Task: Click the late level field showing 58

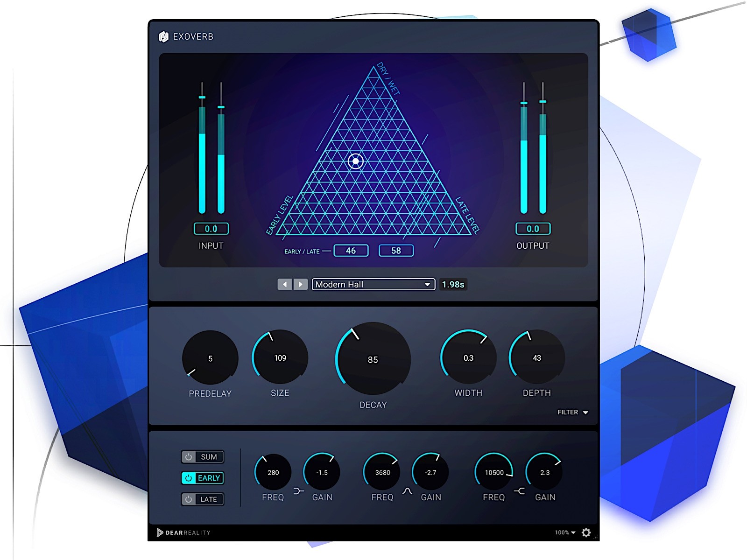Action: click(396, 251)
